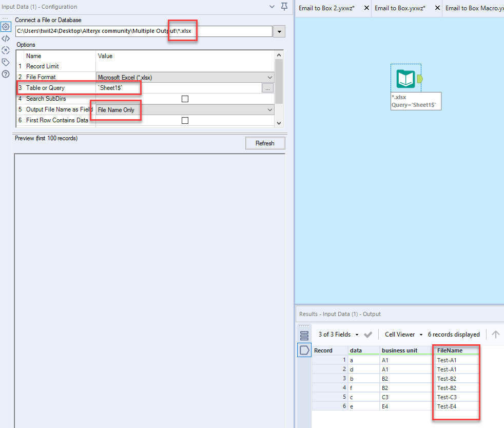Image resolution: width=504 pixels, height=428 pixels.
Task: Open the Annotation tag icon
Action: 6,62
